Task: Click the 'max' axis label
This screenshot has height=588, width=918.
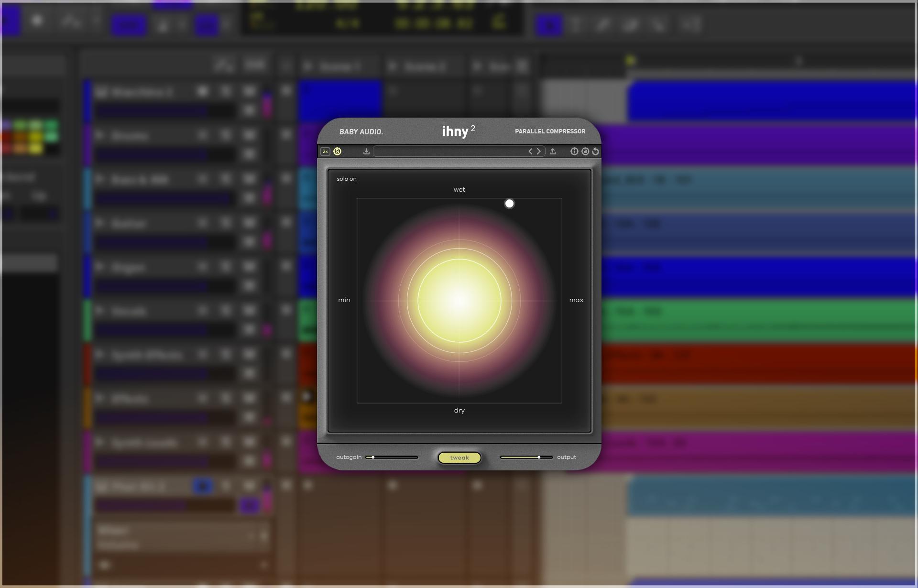Action: [576, 300]
